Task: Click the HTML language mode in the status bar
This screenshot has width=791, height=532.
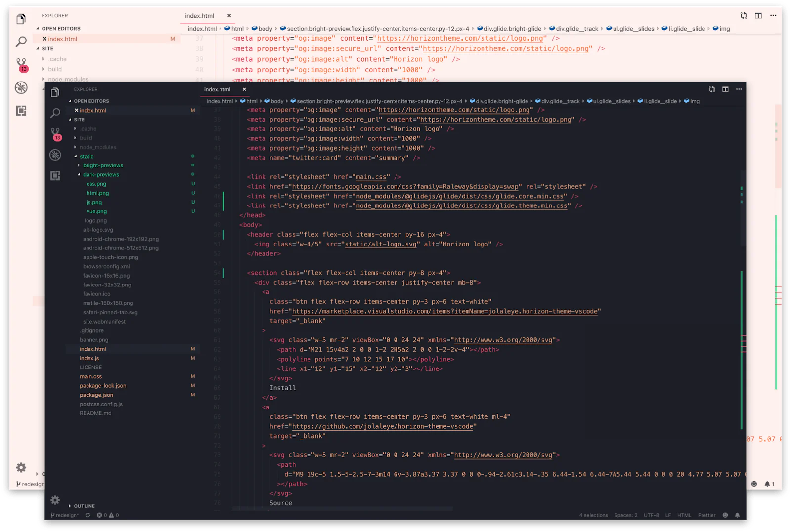Action: click(684, 515)
